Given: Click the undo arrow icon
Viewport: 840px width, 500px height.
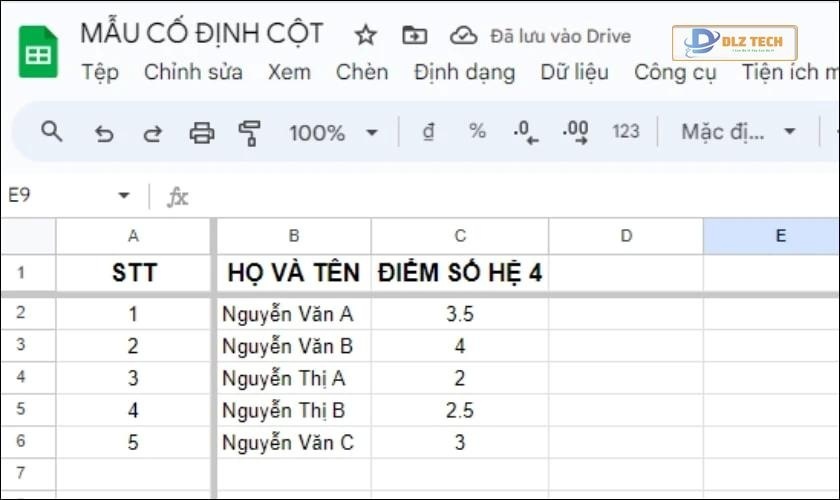Looking at the screenshot, I should [104, 132].
